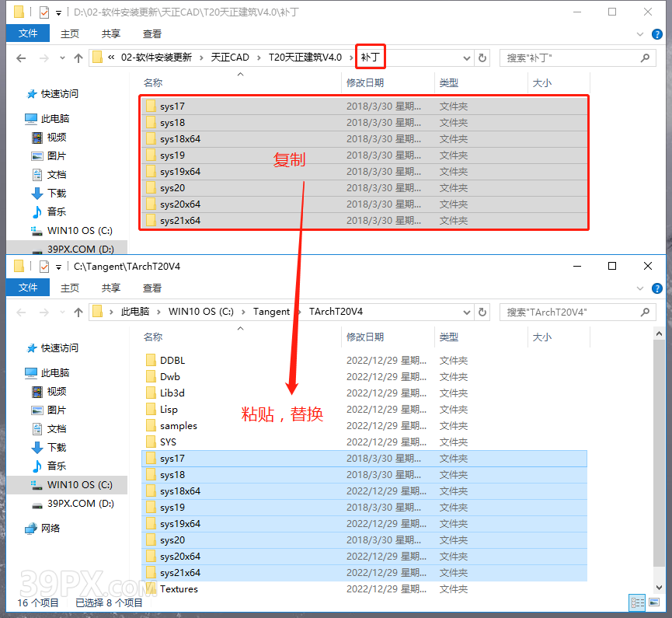Open recent locations dropdown in the 补丁 window
This screenshot has width=672, height=618.
coord(63,58)
